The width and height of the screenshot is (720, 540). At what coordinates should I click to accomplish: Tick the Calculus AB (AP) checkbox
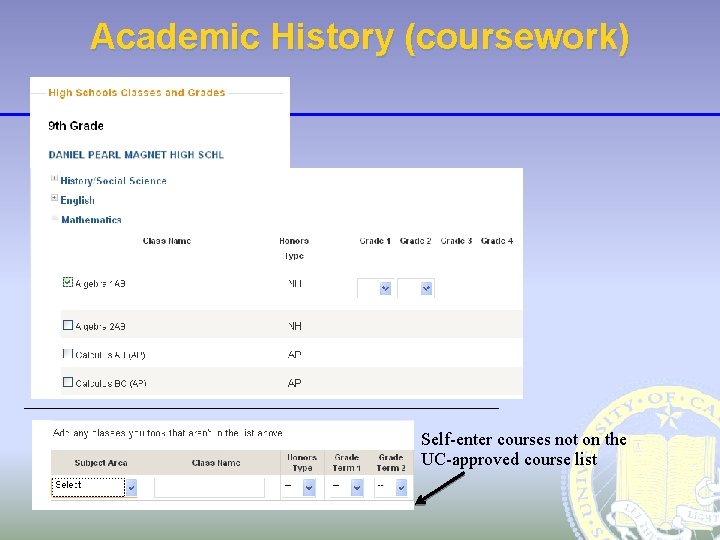[x=68, y=354]
